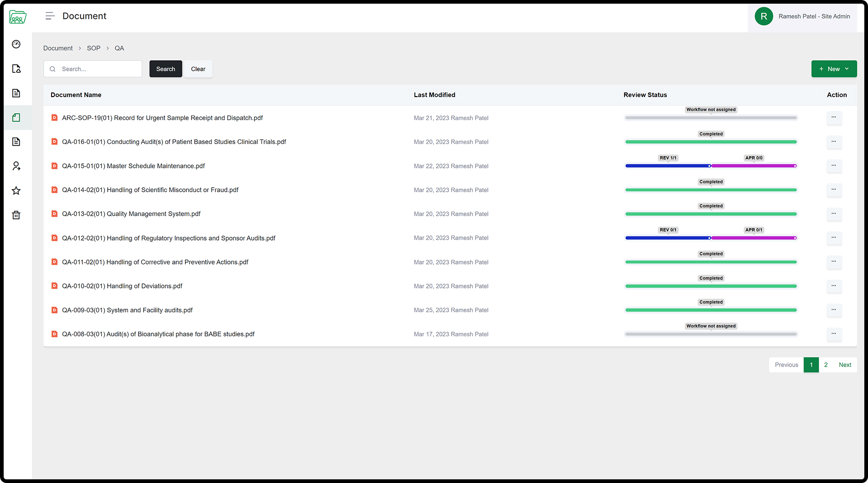Expand the New dropdown button

[x=833, y=69]
